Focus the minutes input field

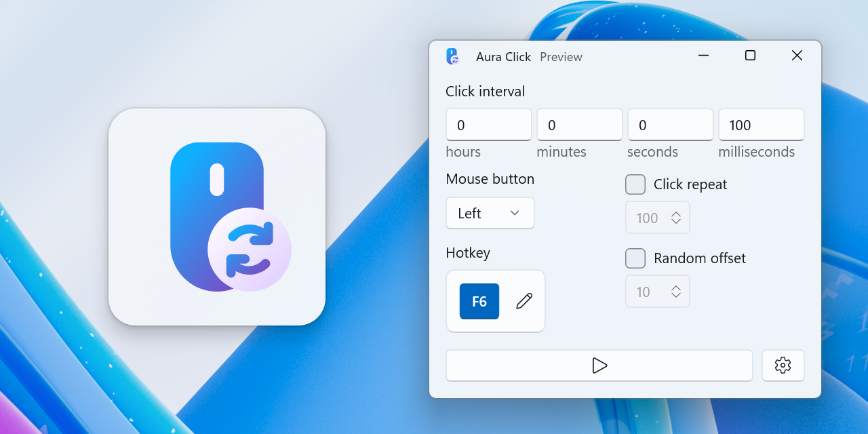[x=579, y=125]
